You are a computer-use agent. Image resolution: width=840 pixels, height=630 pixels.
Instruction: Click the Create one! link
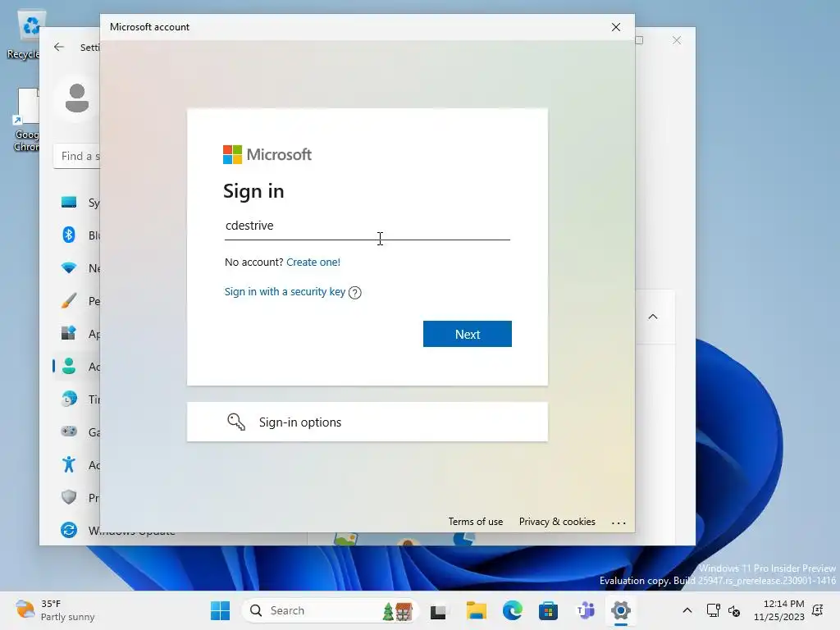coord(313,262)
